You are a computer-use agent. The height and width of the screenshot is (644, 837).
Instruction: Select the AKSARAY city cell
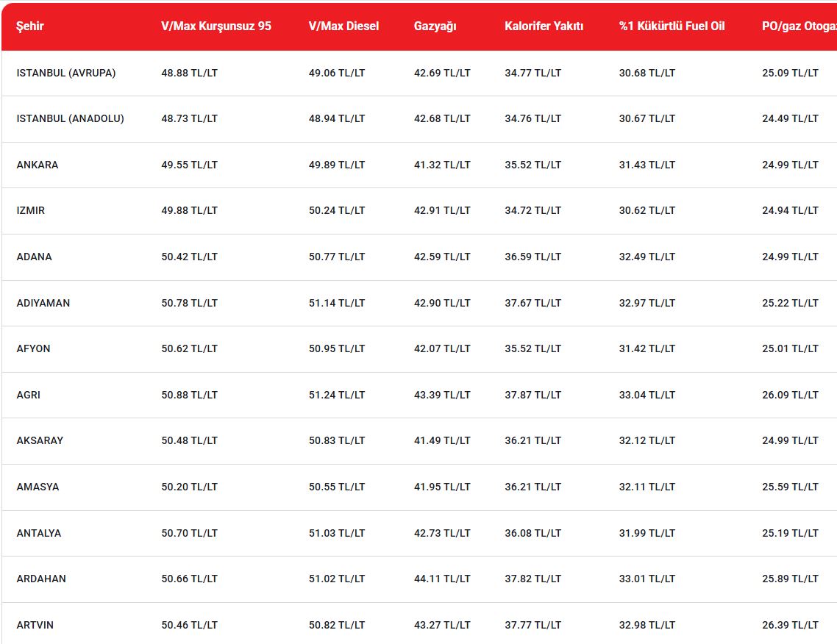click(x=40, y=440)
